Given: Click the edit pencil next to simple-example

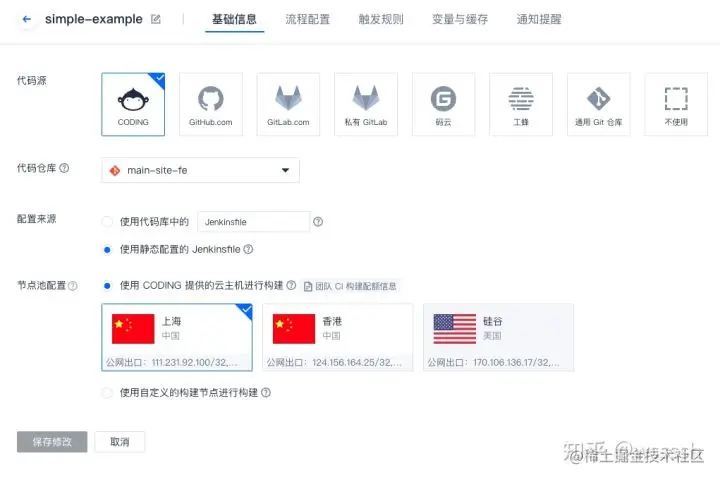Looking at the screenshot, I should [156, 19].
